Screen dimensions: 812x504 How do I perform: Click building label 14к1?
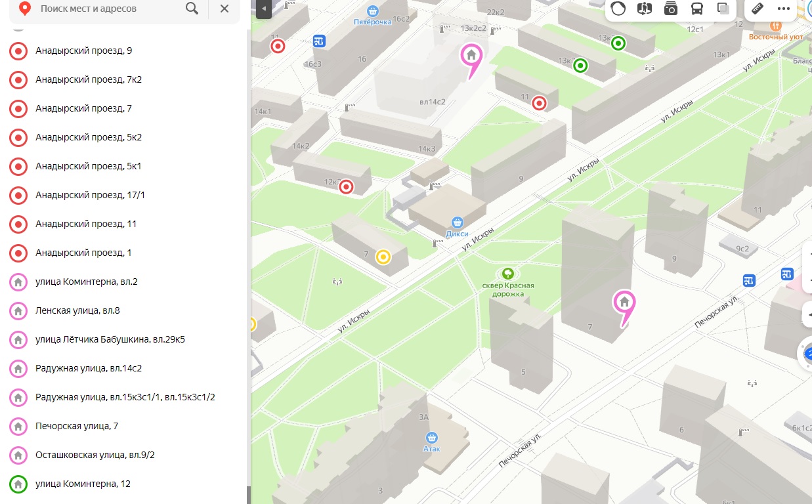coord(263,112)
